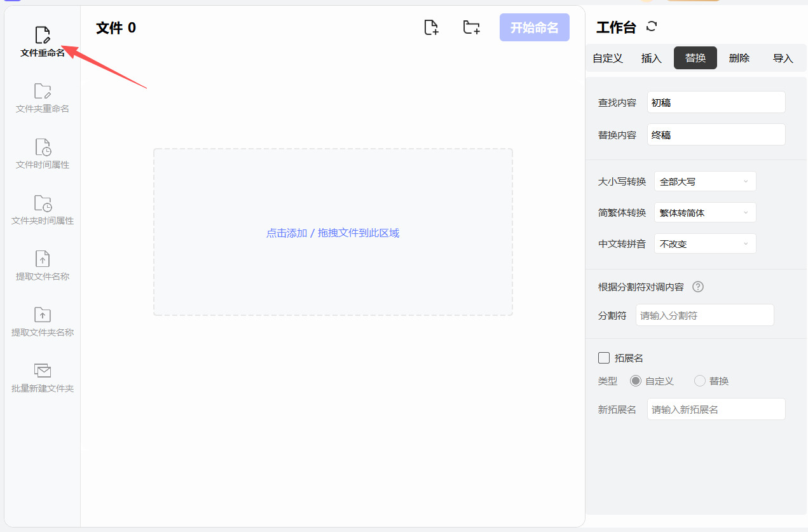Open the 文件重命名 sidebar icon
The height and width of the screenshot is (532, 808).
coord(43,36)
